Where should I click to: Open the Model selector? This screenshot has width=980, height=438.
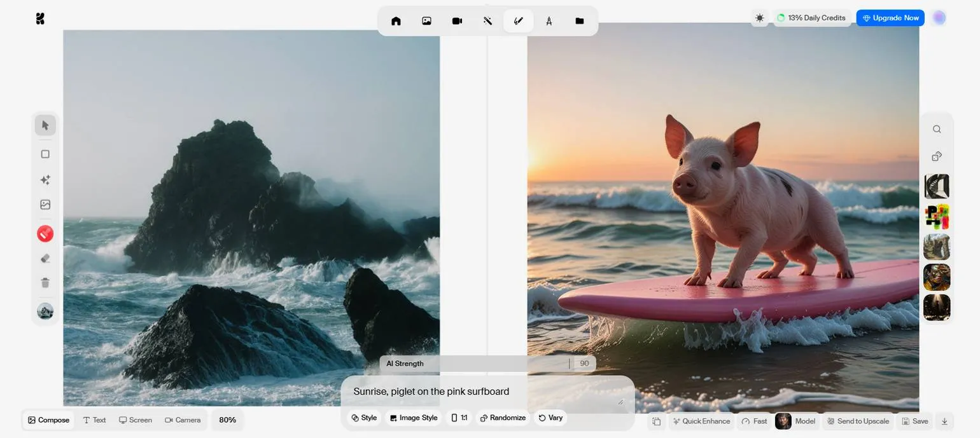tap(795, 421)
